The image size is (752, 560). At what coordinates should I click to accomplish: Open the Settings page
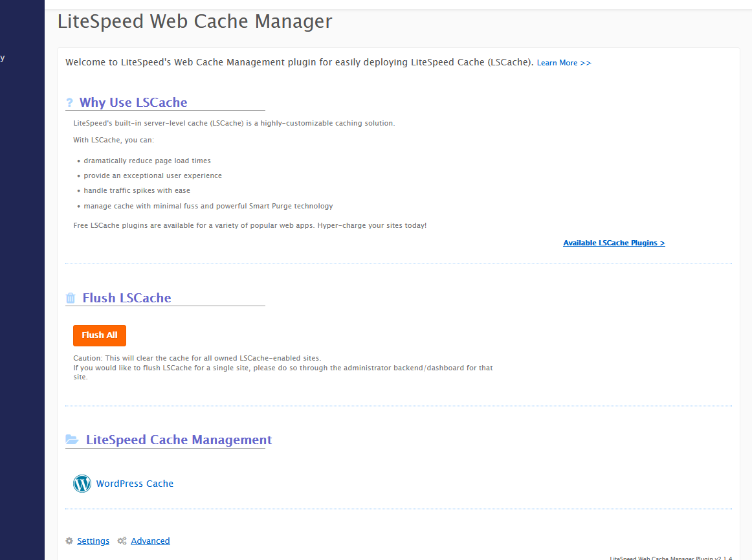93,541
